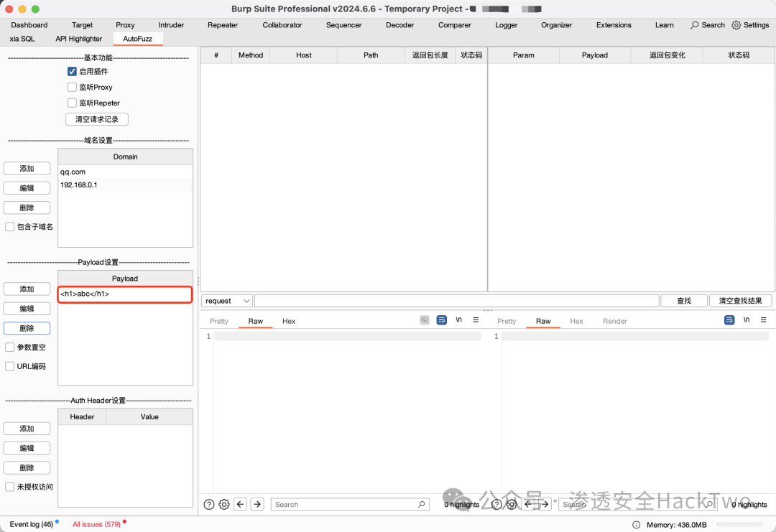Open the request dropdown selector
The width and height of the screenshot is (776, 532).
coord(226,301)
